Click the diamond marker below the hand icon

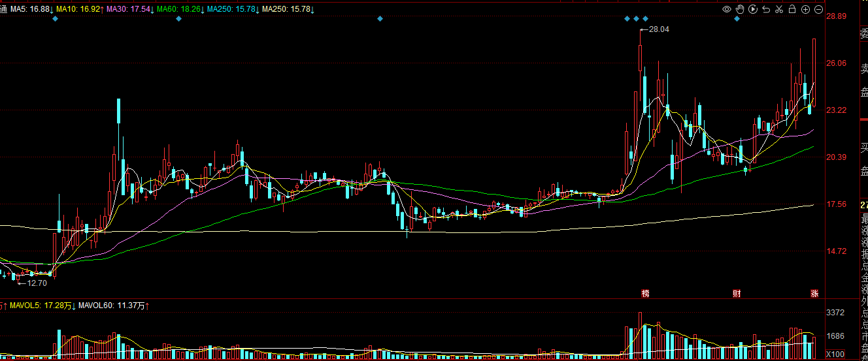737,18
